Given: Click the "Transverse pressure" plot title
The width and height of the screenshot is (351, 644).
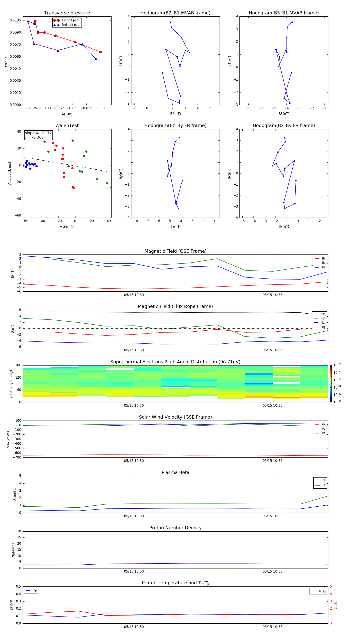Looking at the screenshot, I should (x=67, y=13).
